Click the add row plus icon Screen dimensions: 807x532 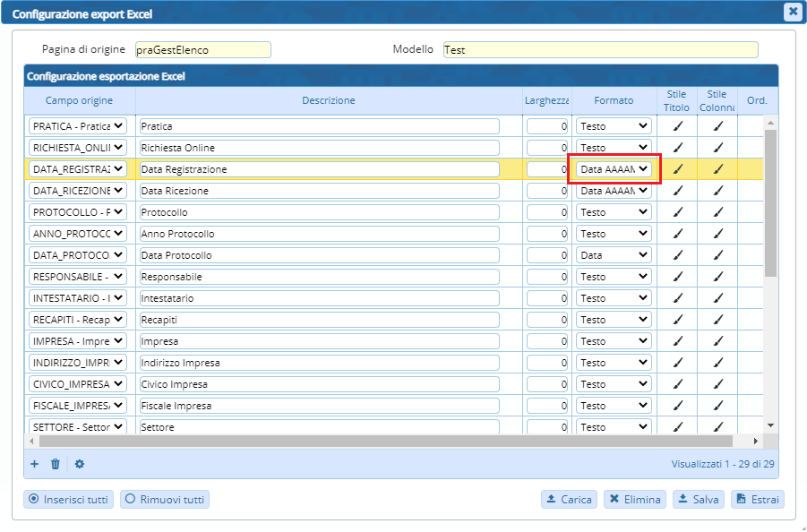[x=35, y=464]
